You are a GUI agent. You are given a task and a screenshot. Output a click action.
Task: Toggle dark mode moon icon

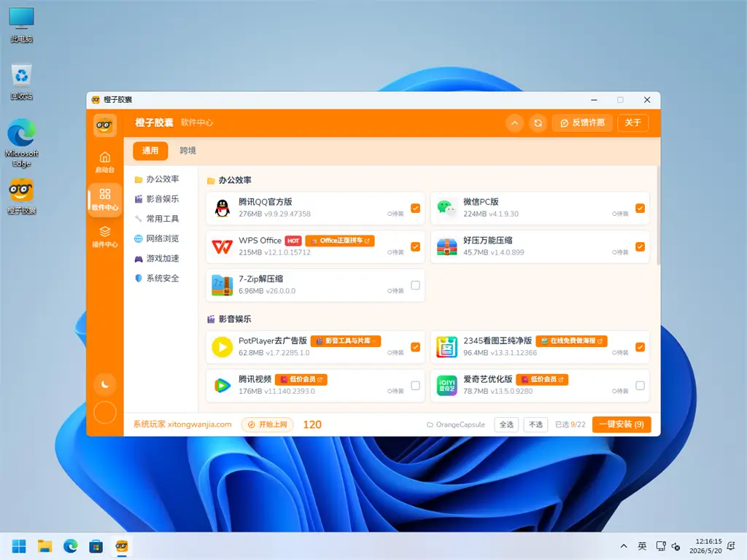click(x=105, y=384)
